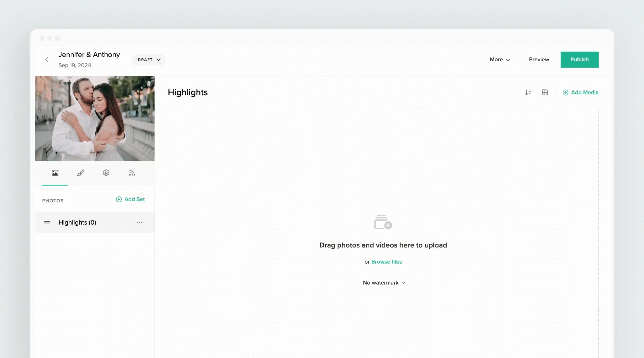Grab the Highlights set reorder handle

47,222
